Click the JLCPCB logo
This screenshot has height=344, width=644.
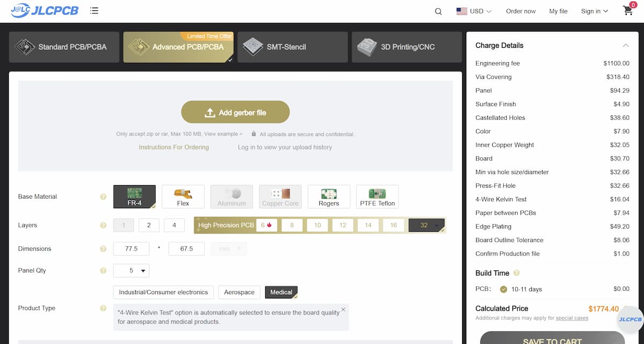coord(45,11)
